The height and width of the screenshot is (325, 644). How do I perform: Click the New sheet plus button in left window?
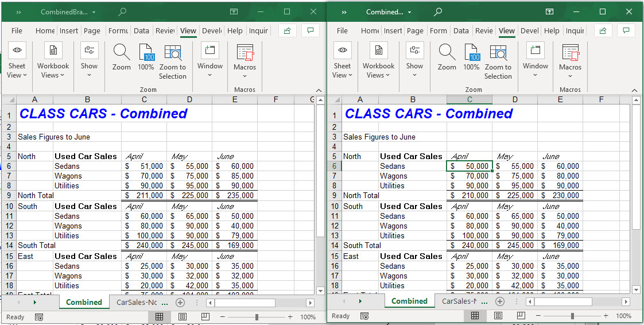coord(180,302)
